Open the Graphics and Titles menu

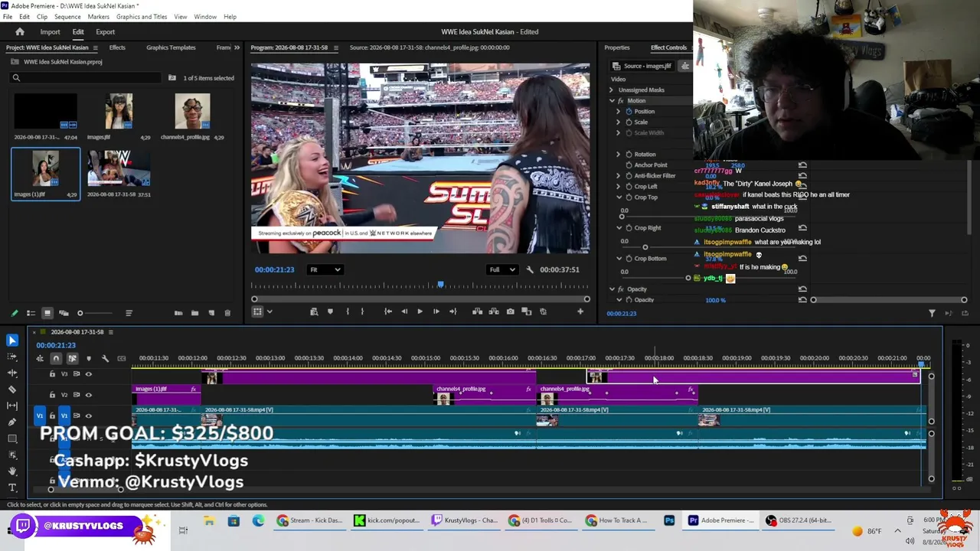click(x=142, y=17)
